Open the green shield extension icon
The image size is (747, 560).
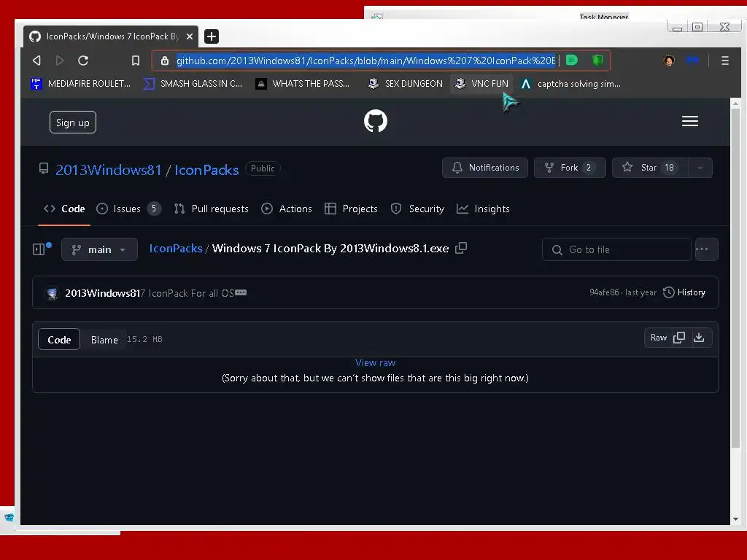pos(597,60)
